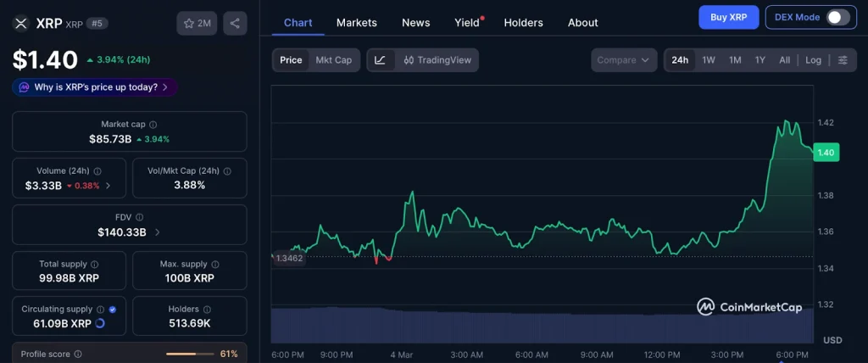This screenshot has height=363, width=868.
Task: Select Price chart mode
Action: [x=291, y=60]
